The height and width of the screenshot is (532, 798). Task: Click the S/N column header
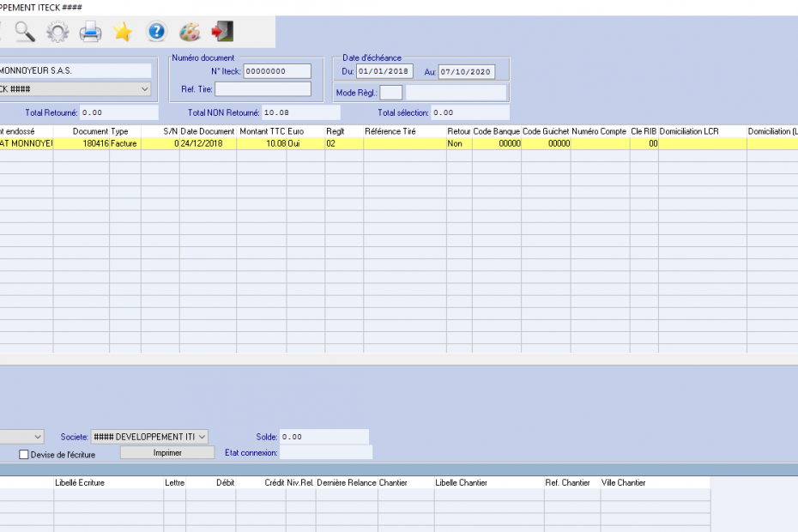(160, 131)
